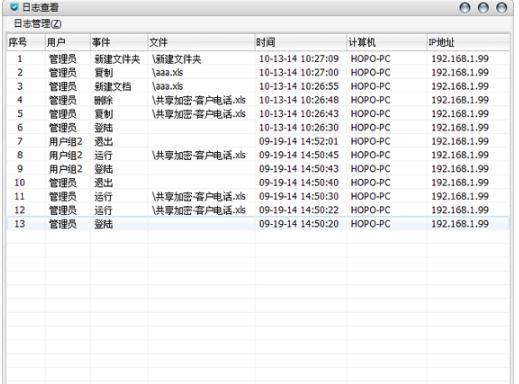This screenshot has height=384, width=519.
Task: Sort by the IP地址 column header
Action: [x=468, y=42]
